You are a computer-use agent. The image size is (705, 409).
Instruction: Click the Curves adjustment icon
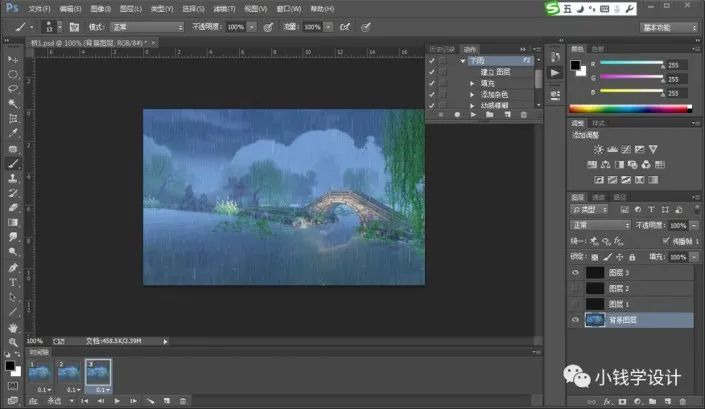point(626,150)
